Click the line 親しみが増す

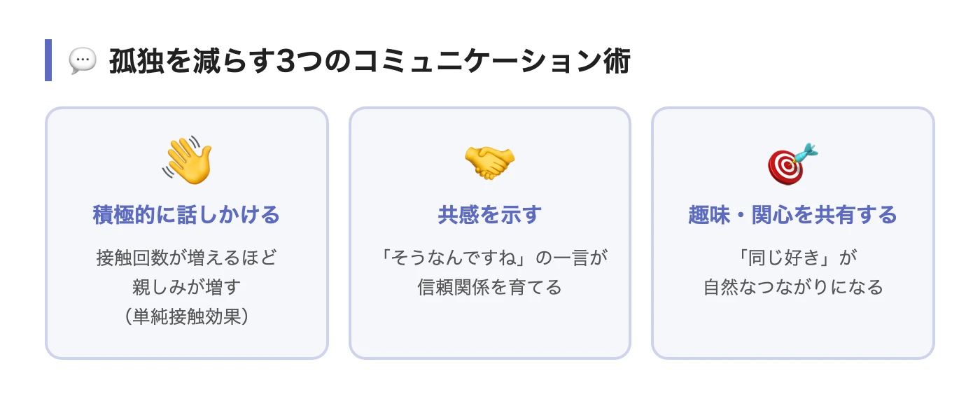[x=186, y=287]
